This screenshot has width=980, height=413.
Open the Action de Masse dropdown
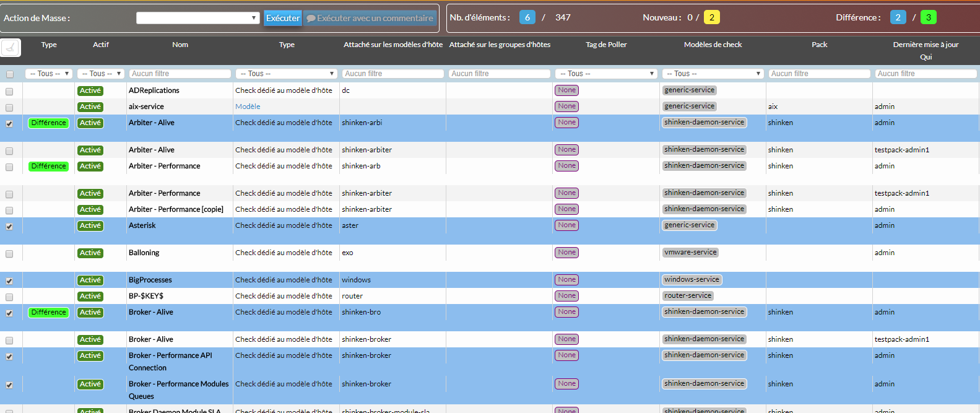tap(197, 18)
